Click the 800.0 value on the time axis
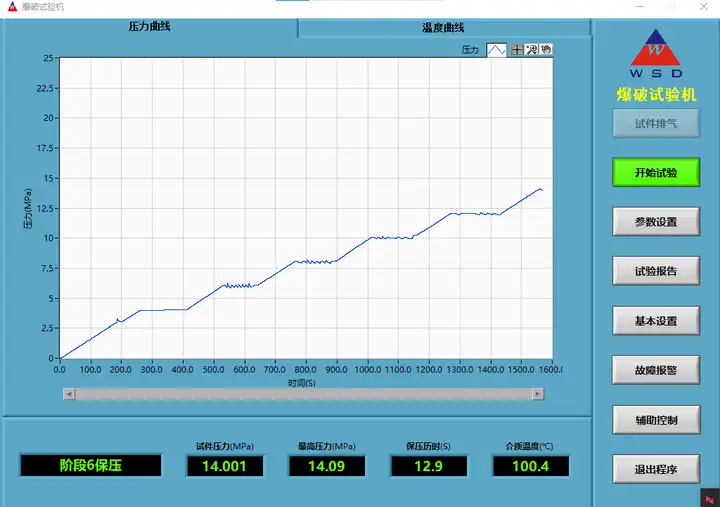This screenshot has height=507, width=720. (305, 370)
